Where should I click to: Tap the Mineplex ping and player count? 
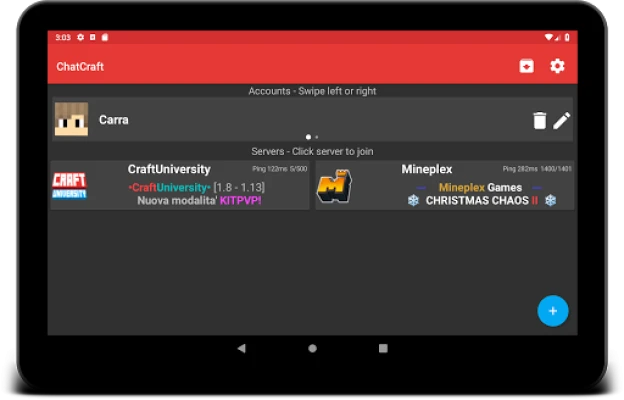point(537,169)
